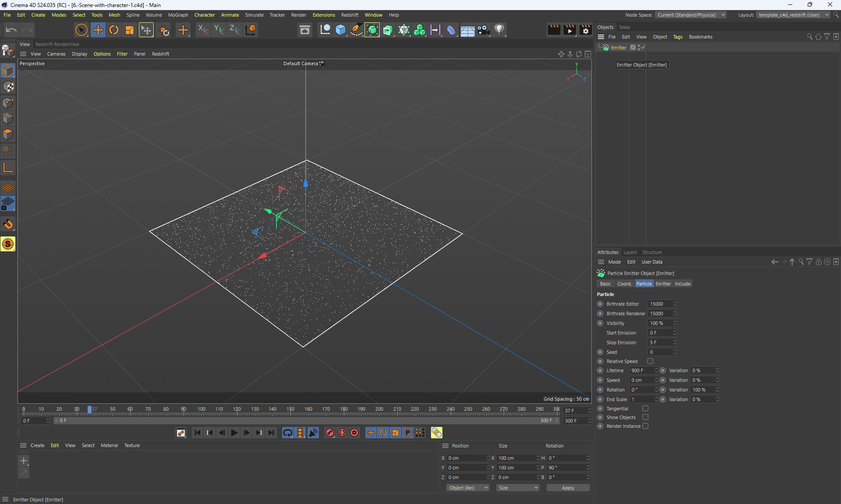Viewport: 841px width, 504px height.
Task: Add a Cube primitive object
Action: [x=341, y=30]
